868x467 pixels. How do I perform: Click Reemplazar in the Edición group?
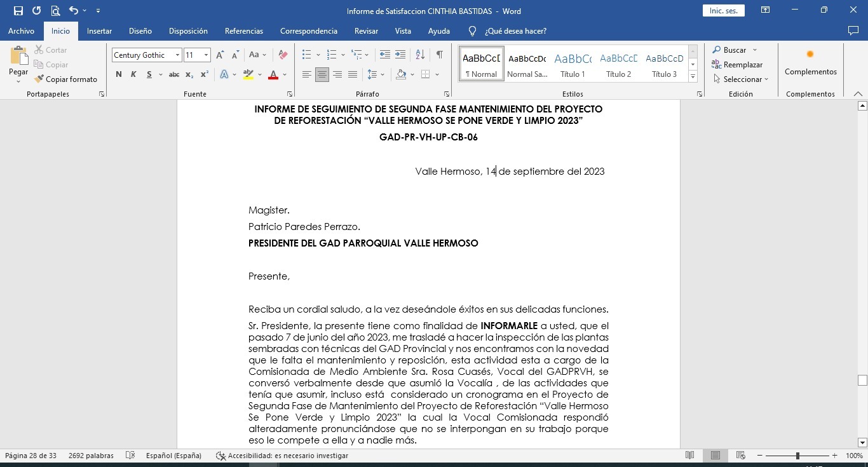737,65
